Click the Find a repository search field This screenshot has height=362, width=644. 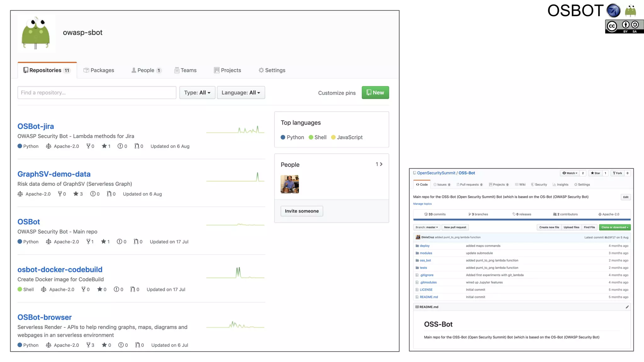pos(97,93)
